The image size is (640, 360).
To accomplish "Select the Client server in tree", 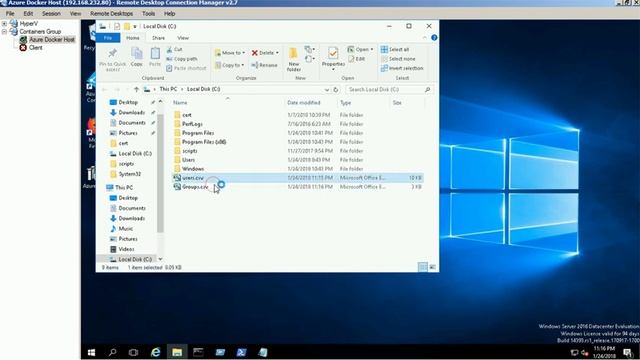I will click(35, 47).
